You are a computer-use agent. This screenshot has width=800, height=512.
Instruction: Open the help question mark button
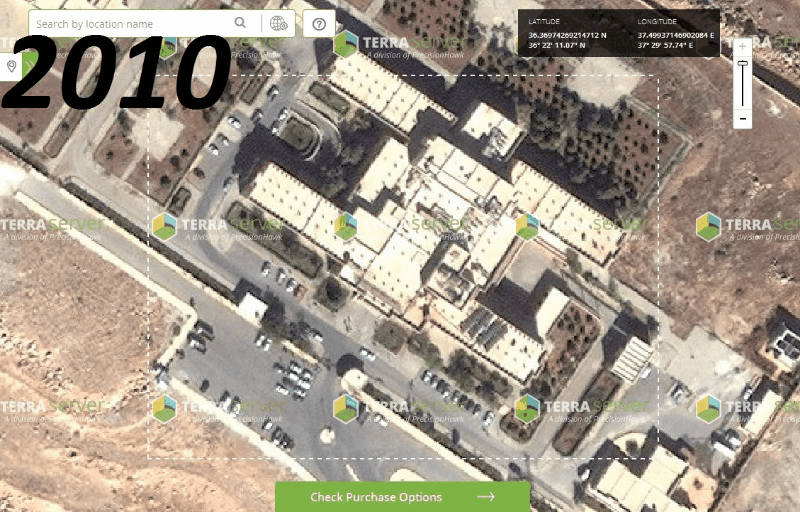(x=319, y=23)
